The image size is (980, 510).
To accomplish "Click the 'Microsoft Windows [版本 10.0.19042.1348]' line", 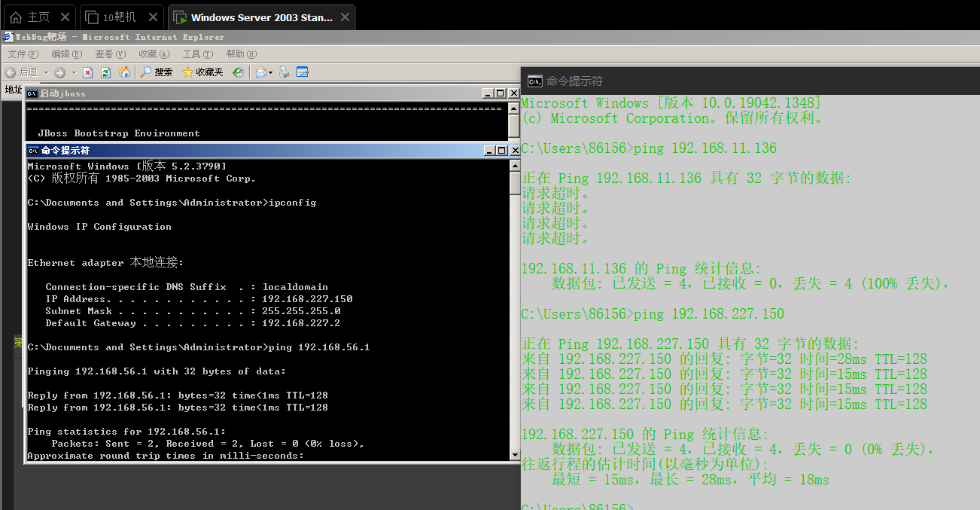I will coord(671,103).
